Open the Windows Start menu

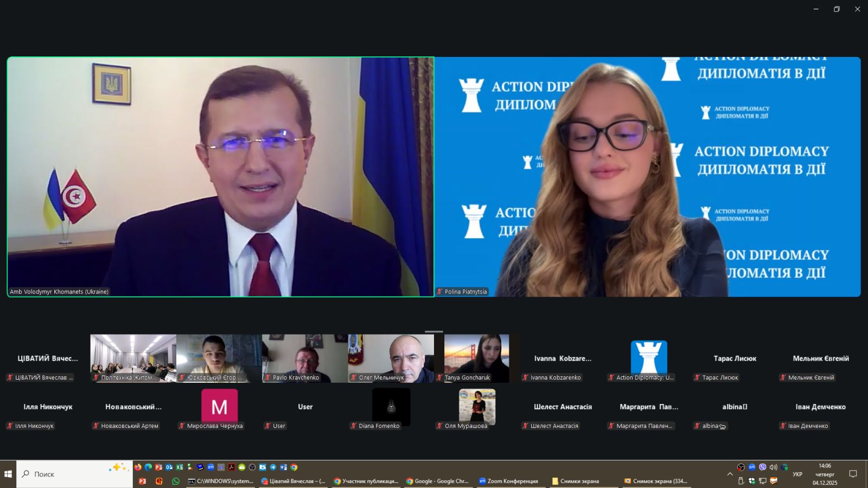tap(8, 474)
